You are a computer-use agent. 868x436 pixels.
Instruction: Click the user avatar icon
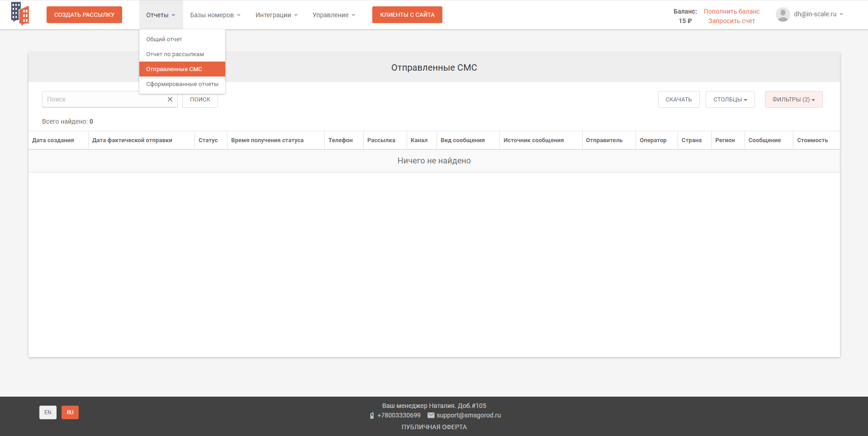[x=783, y=14]
